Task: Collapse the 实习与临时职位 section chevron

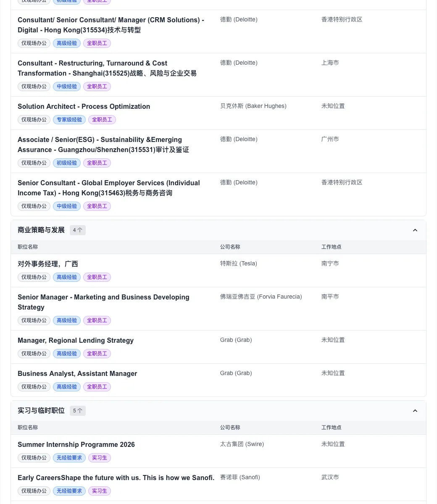Action: click(415, 411)
